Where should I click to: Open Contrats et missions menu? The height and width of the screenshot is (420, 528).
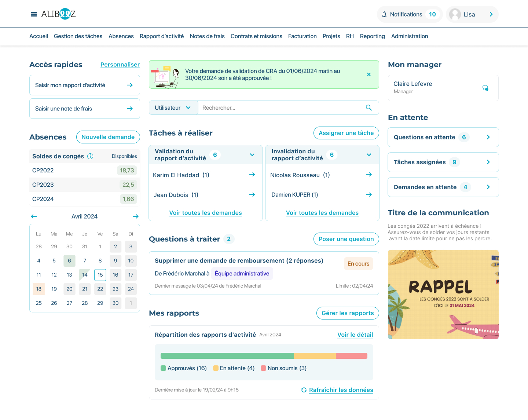[x=256, y=36]
